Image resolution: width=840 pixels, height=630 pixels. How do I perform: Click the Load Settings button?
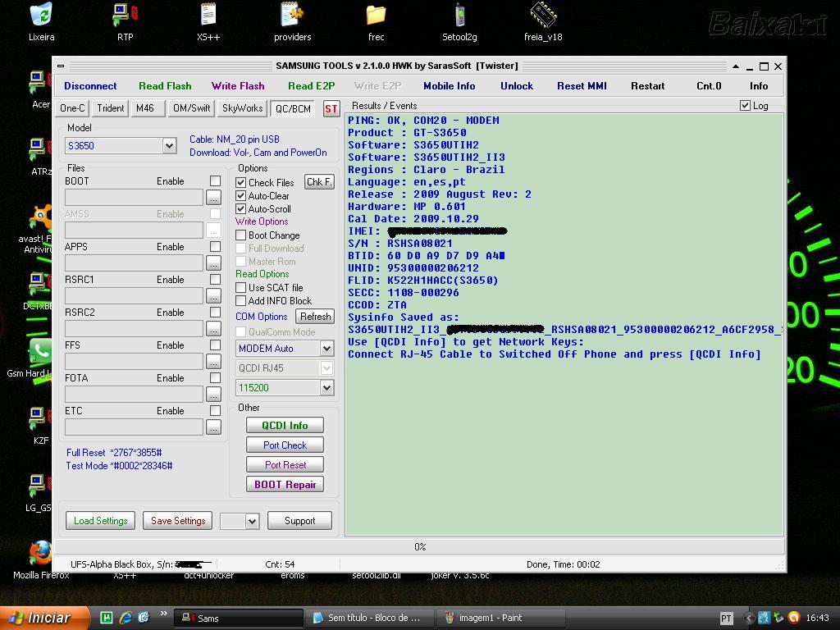point(100,521)
